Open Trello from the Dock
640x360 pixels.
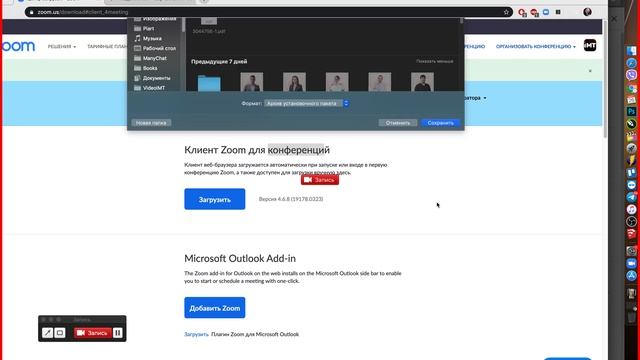tap(631, 173)
